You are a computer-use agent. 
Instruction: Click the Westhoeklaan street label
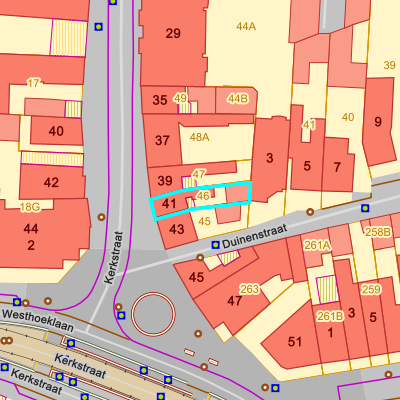pos(38,320)
